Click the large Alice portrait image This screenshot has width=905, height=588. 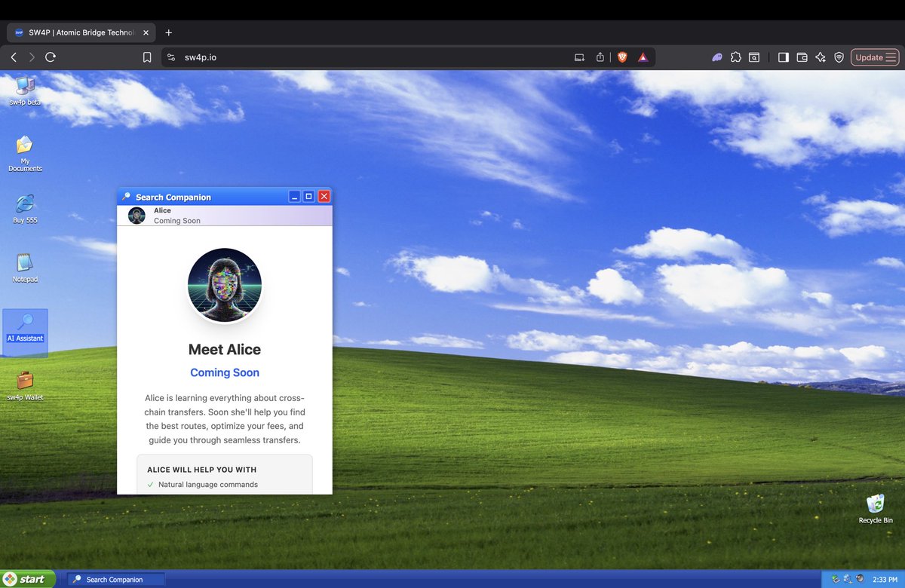point(225,285)
